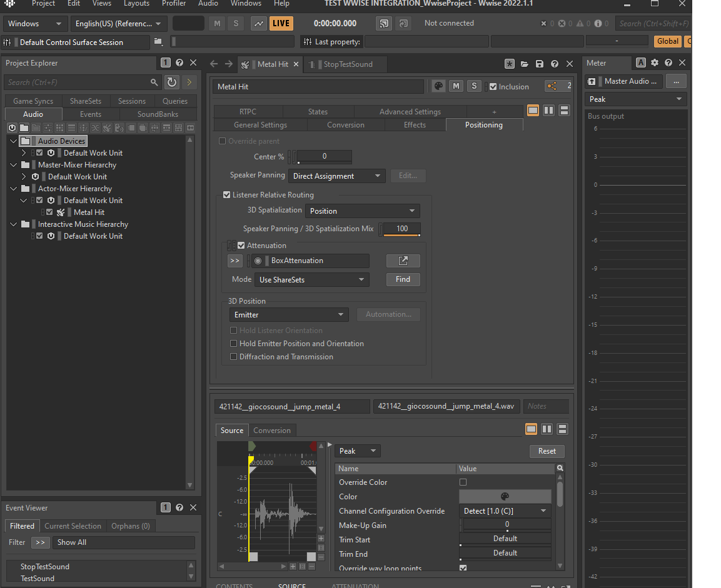Open the Windows platform dropdown
721x588 pixels.
tap(34, 23)
